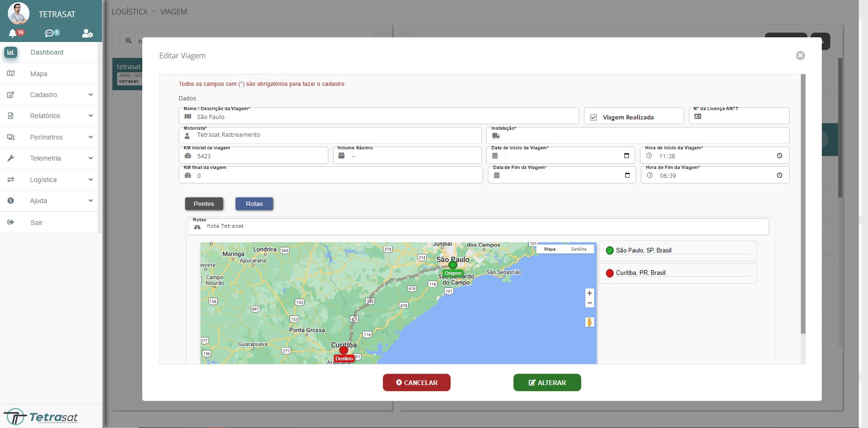Switch to the Rotas tab
Image resolution: width=868 pixels, height=428 pixels.
254,204
